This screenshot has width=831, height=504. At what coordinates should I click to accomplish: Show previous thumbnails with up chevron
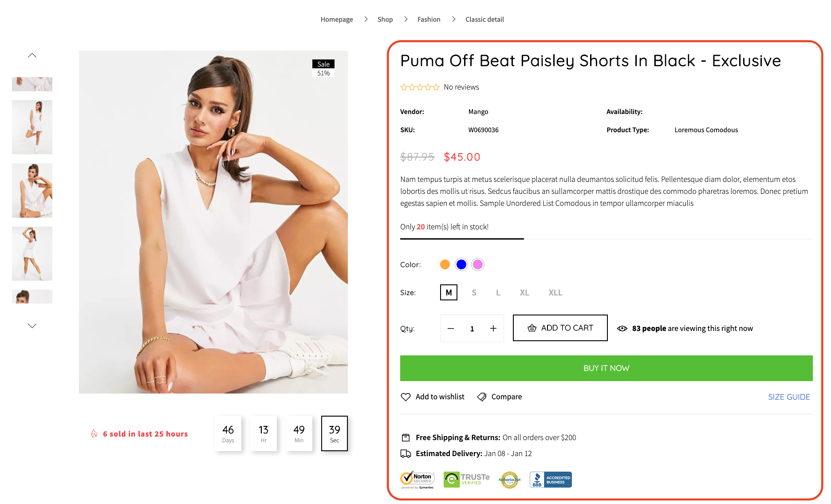click(32, 55)
